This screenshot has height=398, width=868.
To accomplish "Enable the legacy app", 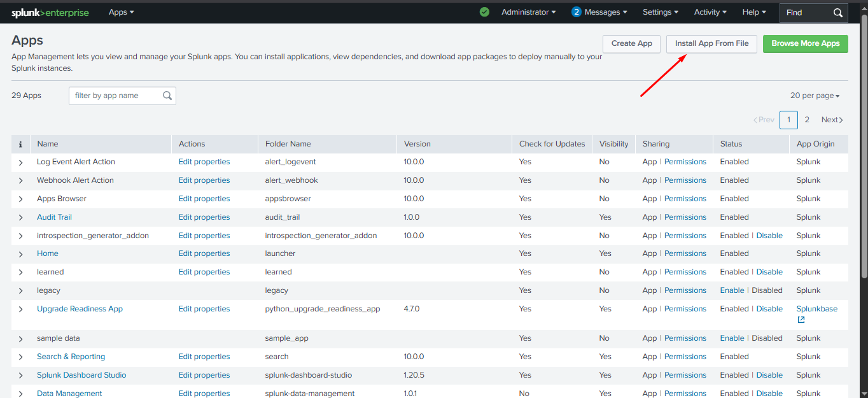I will 732,290.
